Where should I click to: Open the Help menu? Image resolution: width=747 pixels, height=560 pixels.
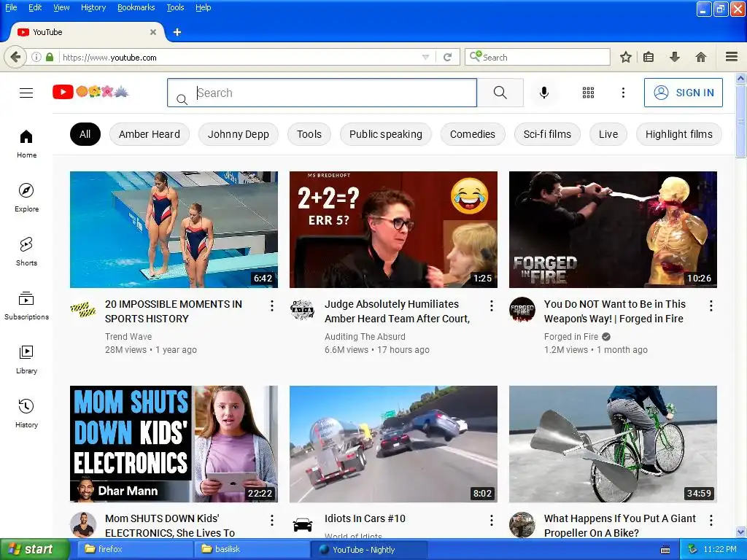tap(204, 7)
